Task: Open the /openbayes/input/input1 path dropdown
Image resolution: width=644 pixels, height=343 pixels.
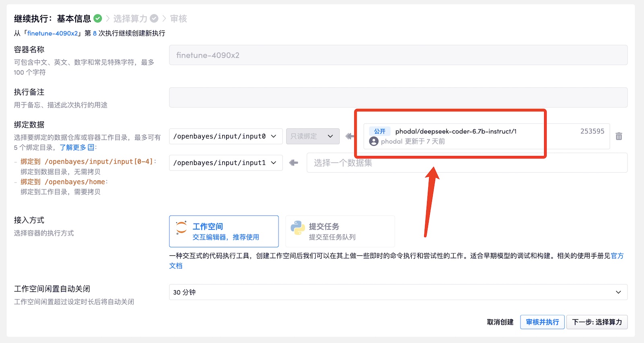Action: [226, 163]
